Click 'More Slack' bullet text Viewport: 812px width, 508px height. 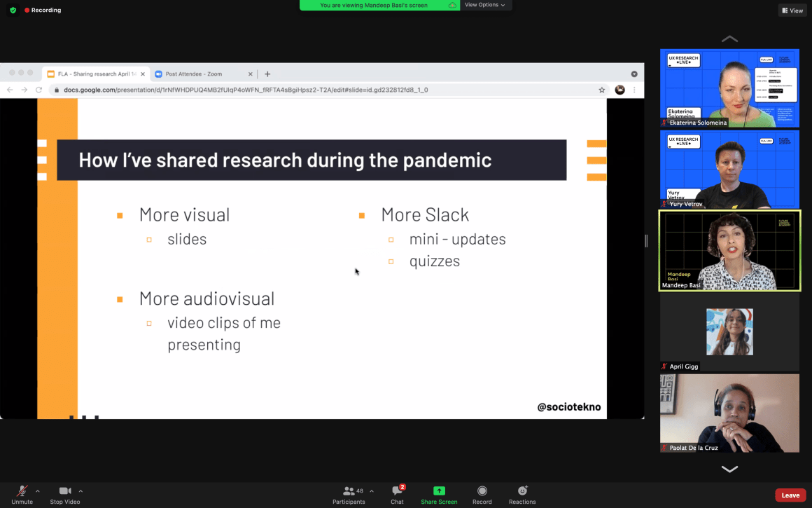tap(425, 214)
